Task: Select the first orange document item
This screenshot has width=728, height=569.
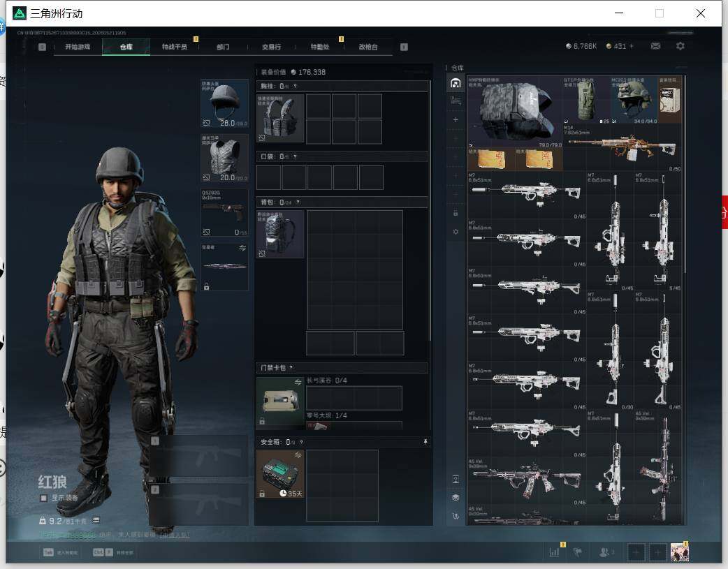Action: [491, 160]
